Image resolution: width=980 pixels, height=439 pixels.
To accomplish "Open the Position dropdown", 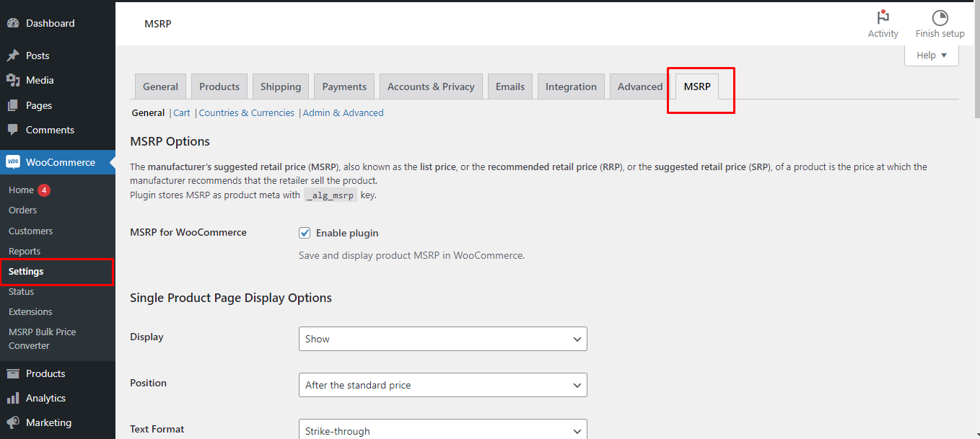I will coord(442,385).
